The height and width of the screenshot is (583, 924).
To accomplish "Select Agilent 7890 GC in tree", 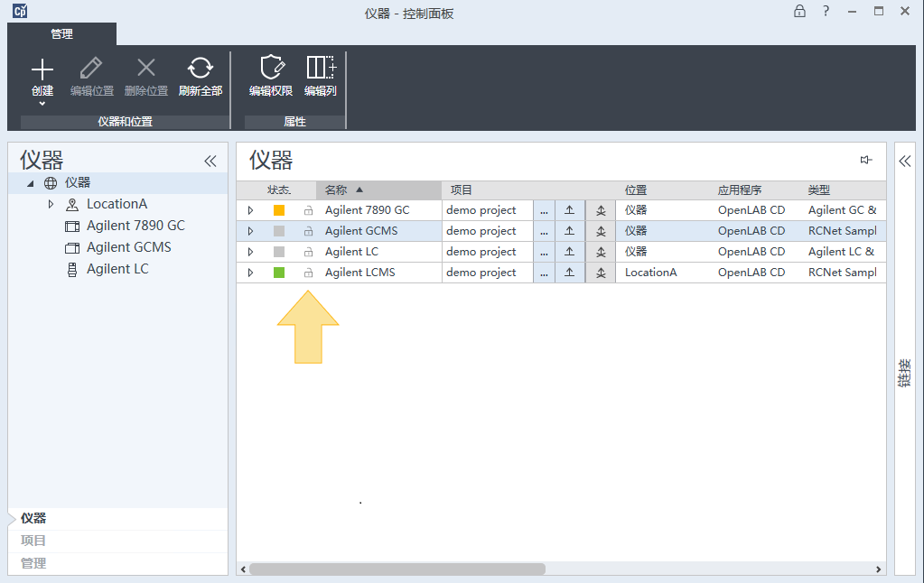I will 135,226.
